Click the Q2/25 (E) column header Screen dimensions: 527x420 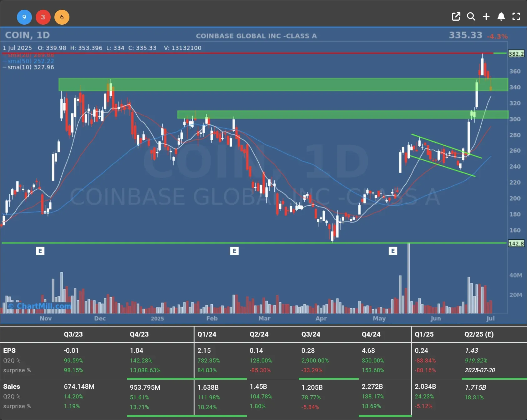point(479,334)
